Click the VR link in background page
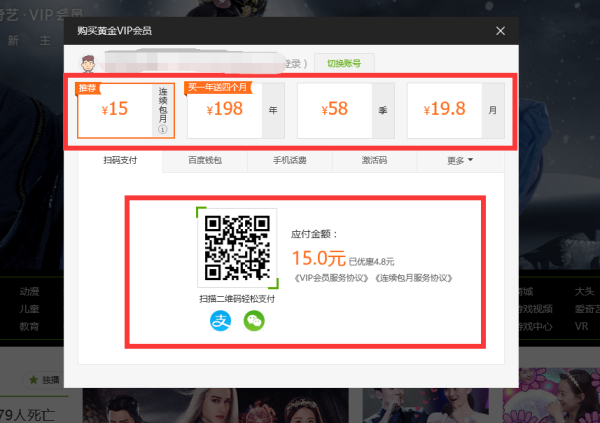 point(581,326)
